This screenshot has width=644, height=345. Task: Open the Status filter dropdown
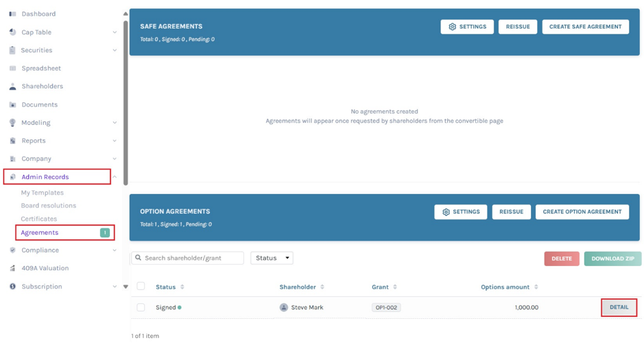[x=272, y=258]
